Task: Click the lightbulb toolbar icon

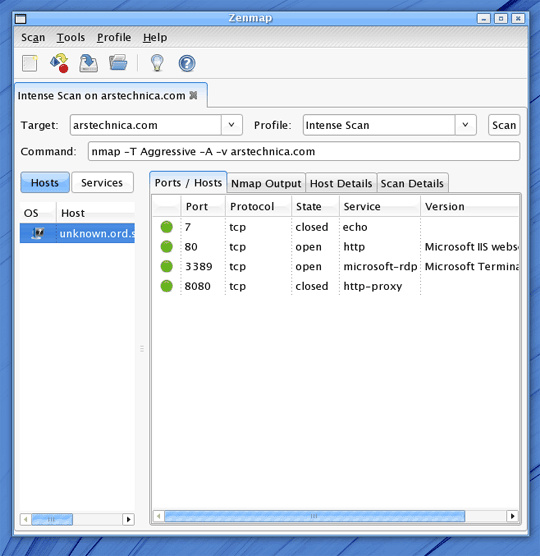Action: 157,63
